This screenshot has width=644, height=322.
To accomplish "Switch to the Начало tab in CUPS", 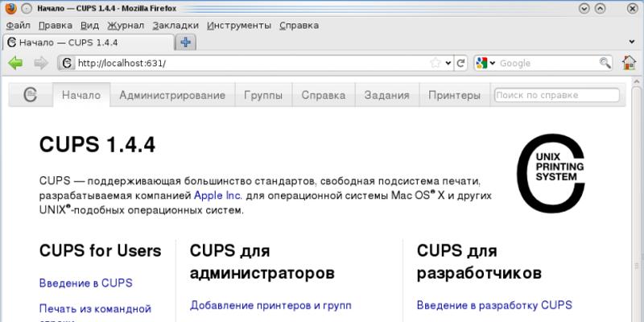I will 81,95.
